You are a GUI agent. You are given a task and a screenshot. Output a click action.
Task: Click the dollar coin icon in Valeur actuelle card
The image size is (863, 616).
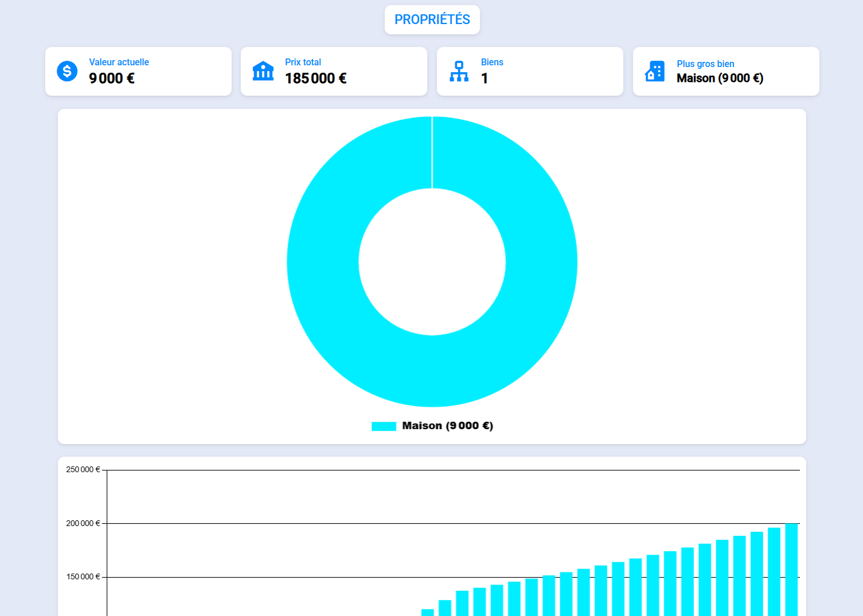tap(67, 71)
